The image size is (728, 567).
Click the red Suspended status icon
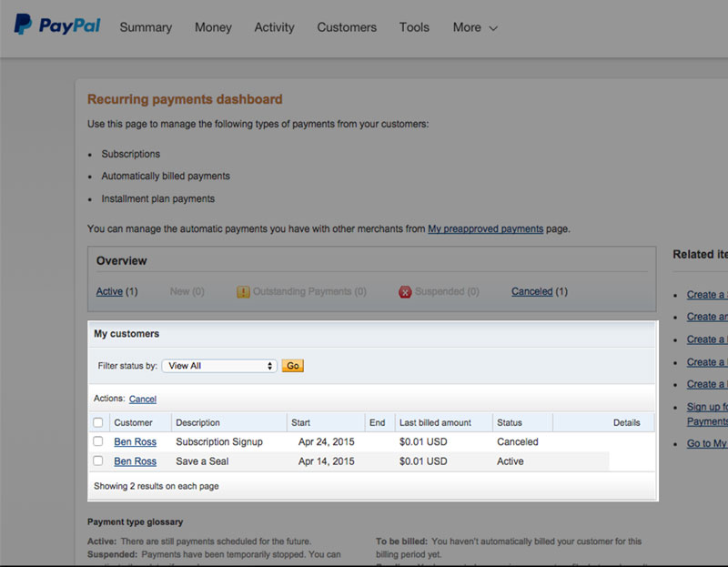[405, 291]
